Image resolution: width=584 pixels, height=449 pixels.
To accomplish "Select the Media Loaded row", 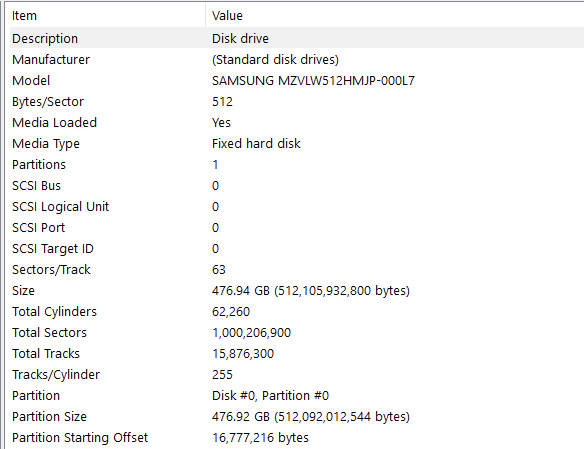I will [x=297, y=122].
